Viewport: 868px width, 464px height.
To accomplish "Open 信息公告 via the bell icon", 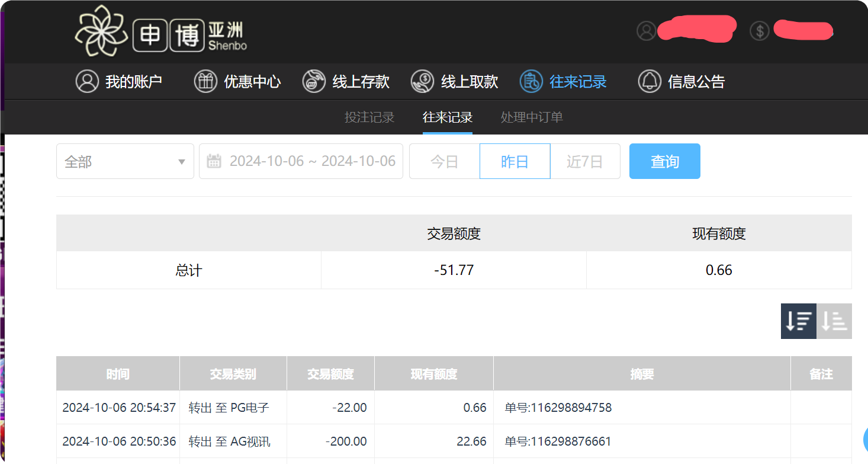I will pos(650,81).
